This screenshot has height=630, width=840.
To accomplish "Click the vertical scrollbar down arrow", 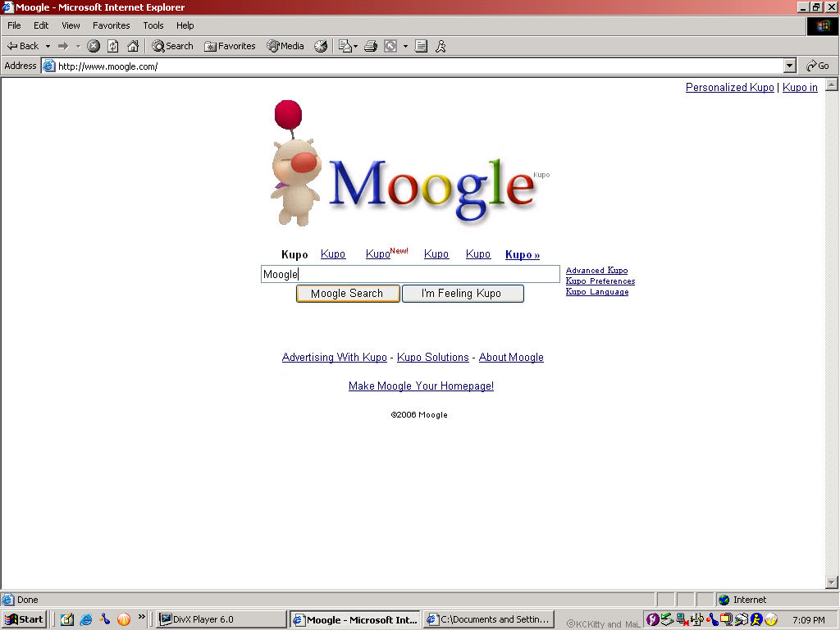I will coord(832,582).
